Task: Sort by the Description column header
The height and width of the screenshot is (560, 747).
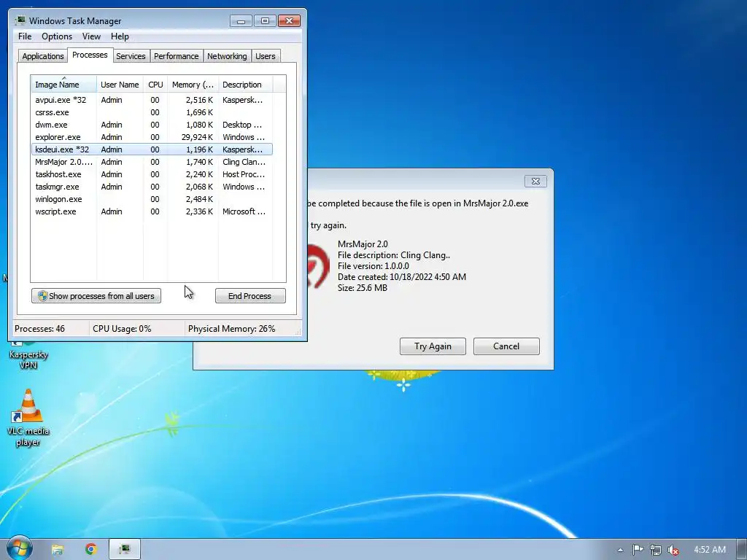Action: click(x=245, y=85)
